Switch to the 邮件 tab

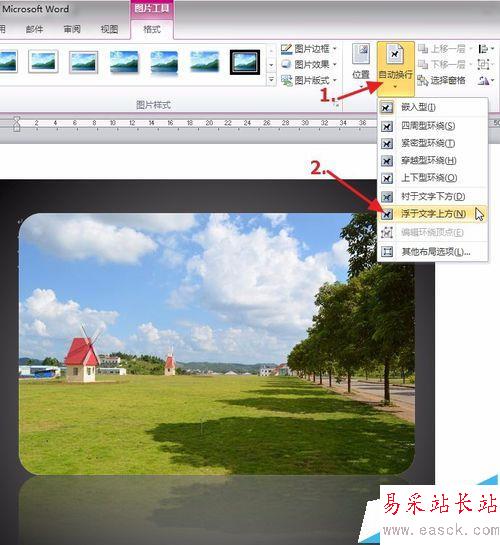(x=34, y=29)
